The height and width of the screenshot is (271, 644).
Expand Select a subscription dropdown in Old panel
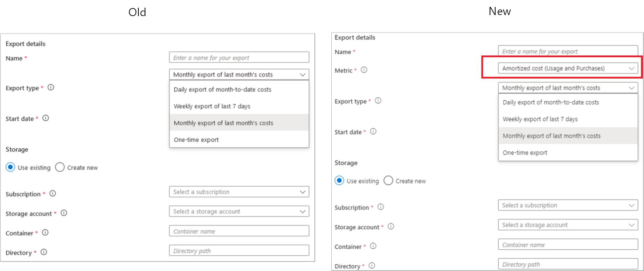239,192
